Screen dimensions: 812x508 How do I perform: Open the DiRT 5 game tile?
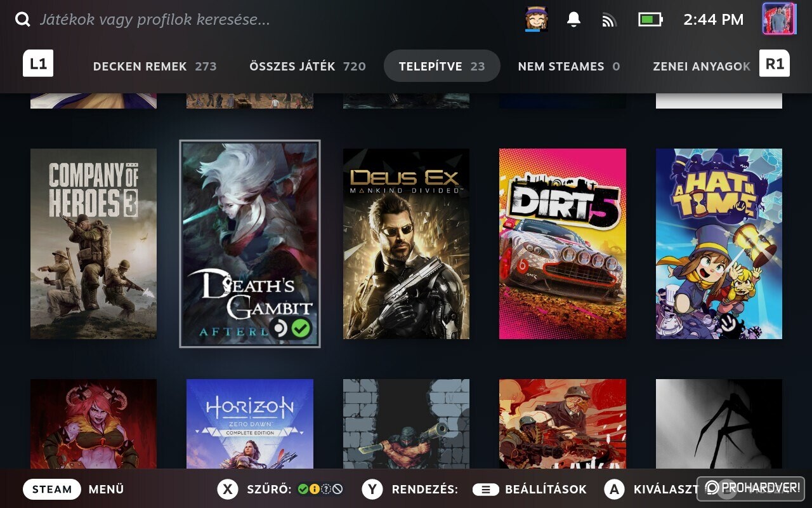point(563,244)
